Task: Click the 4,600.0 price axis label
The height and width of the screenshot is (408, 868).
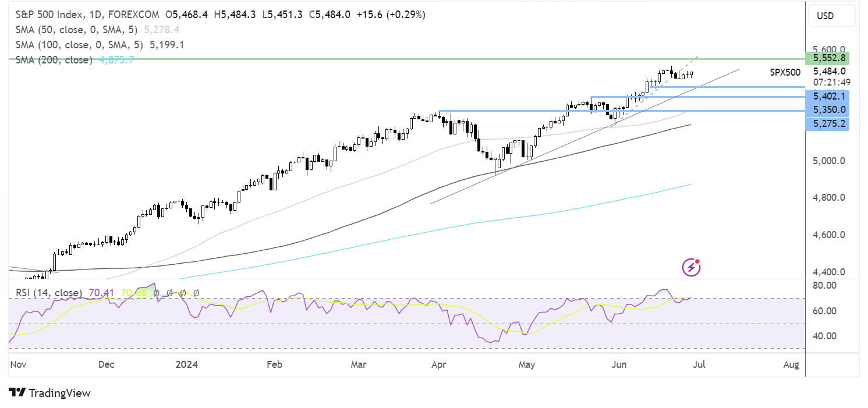Action: coord(828,235)
